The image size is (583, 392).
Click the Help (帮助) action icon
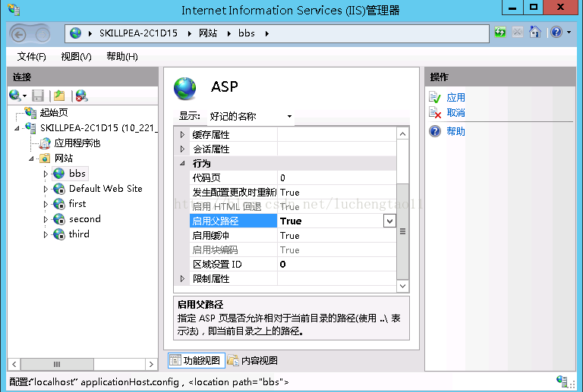click(x=435, y=131)
